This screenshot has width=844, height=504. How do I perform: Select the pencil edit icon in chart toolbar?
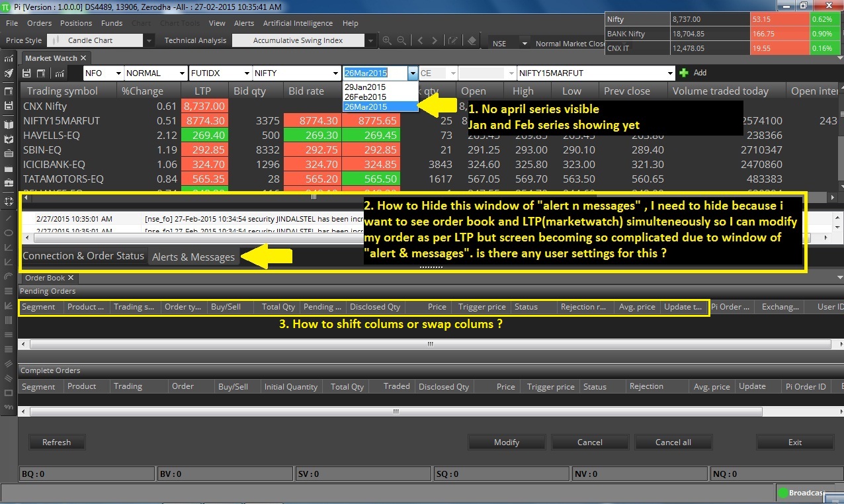point(452,40)
